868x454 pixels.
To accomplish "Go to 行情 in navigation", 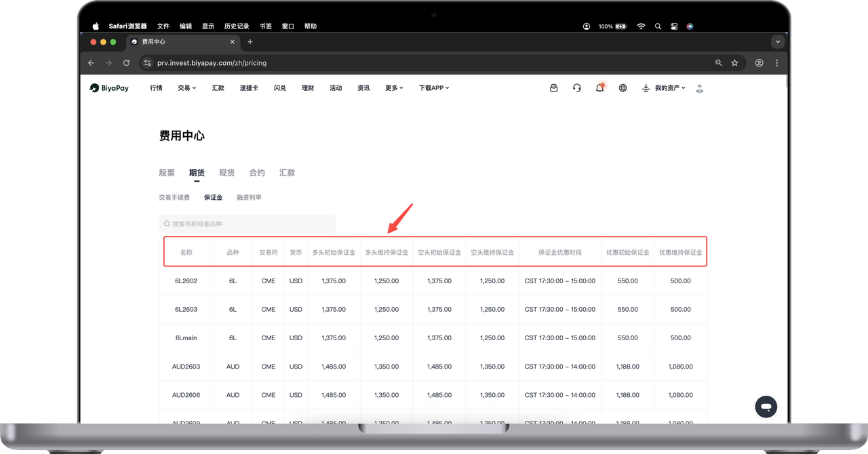I will click(156, 88).
